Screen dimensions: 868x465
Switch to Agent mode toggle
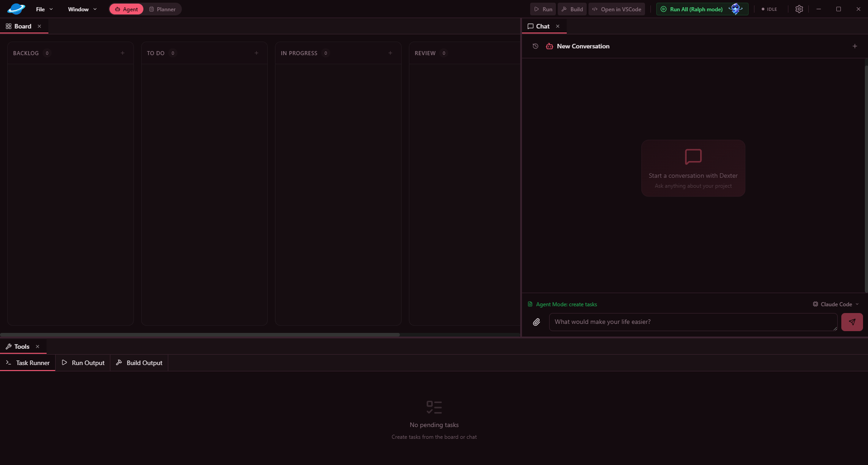coord(126,9)
